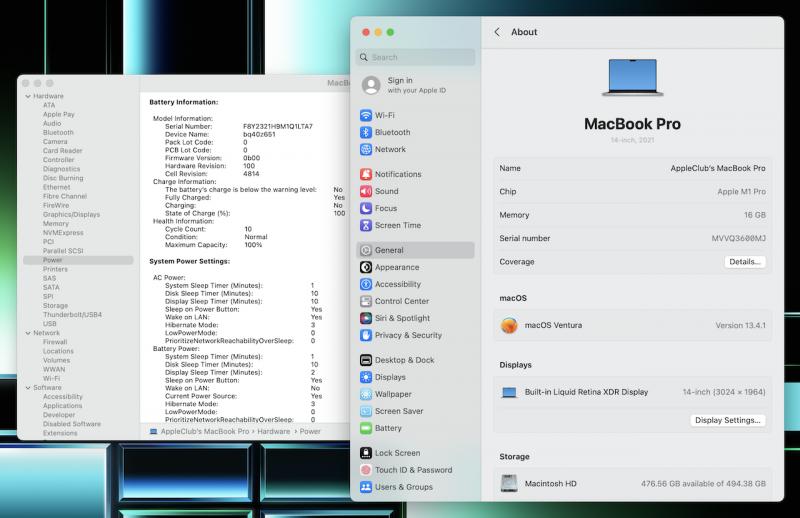This screenshot has width=800, height=518.
Task: Click the Battery icon in sidebar
Action: (366, 428)
